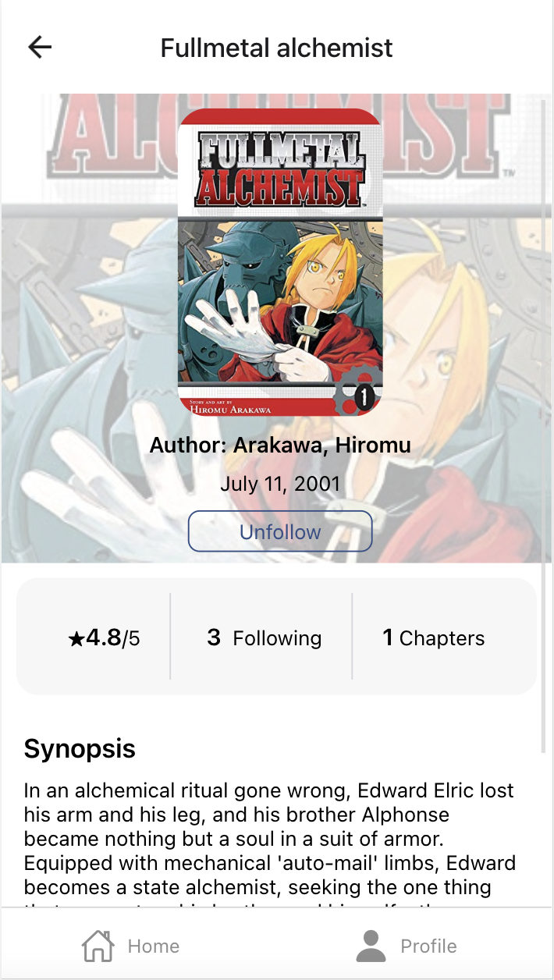Click the July 11, 2001 release date

click(280, 484)
